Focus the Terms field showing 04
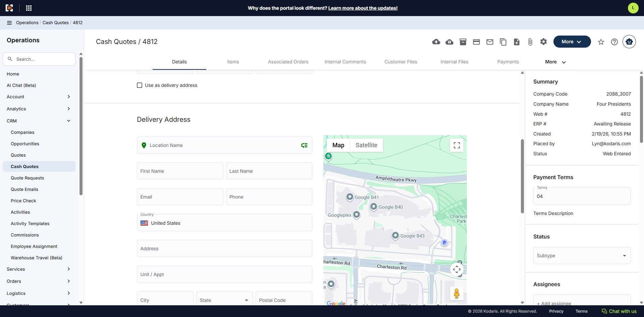Image resolution: width=644 pixels, height=317 pixels. click(582, 196)
